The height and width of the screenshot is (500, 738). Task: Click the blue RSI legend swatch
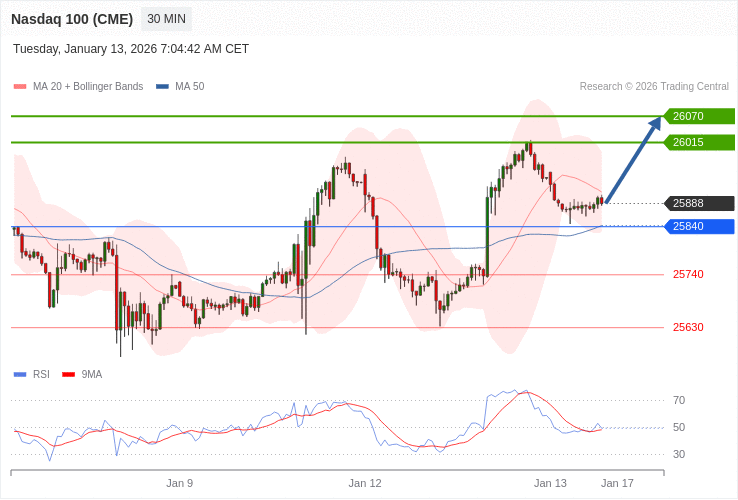tap(20, 375)
